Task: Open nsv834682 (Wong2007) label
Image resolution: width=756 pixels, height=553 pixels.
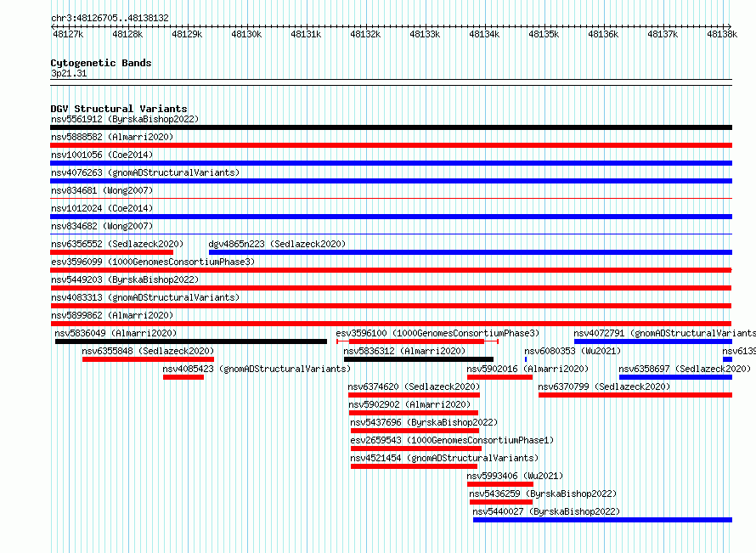Action: (102, 226)
